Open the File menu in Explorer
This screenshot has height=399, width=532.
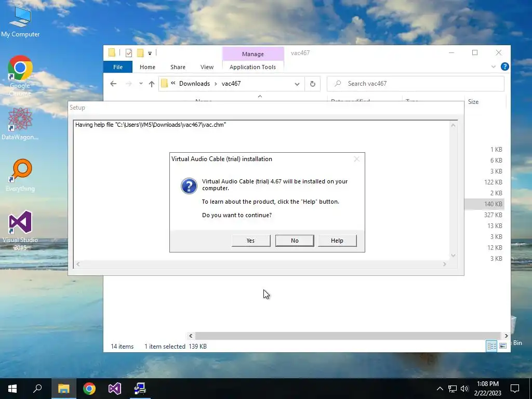pyautogui.click(x=118, y=67)
